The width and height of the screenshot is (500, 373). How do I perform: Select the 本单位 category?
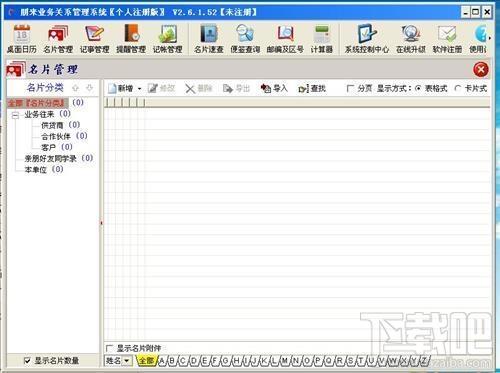pyautogui.click(x=36, y=170)
